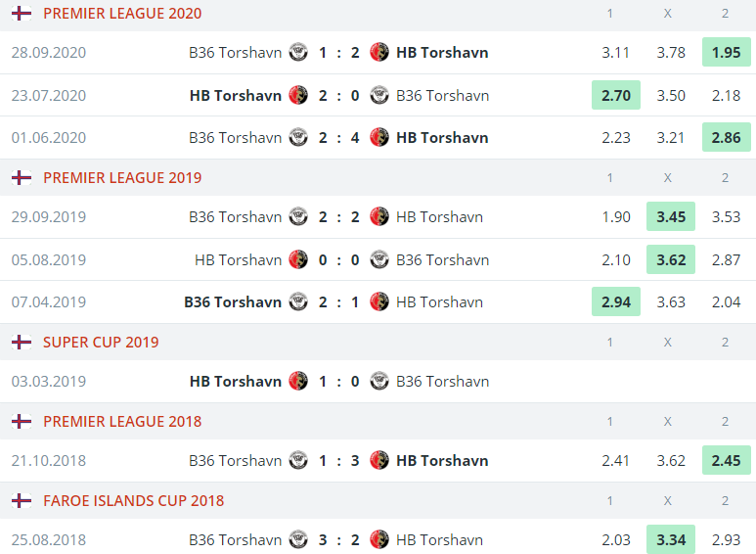Open the 05.08.2019 match date row
Viewport: 756px width, 554px height.
click(x=378, y=259)
